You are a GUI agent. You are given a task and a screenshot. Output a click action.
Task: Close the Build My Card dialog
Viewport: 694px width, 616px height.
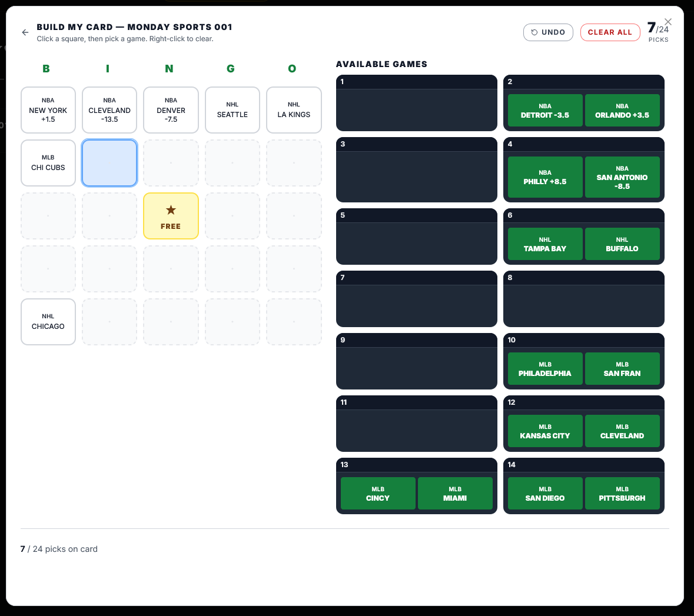668,22
